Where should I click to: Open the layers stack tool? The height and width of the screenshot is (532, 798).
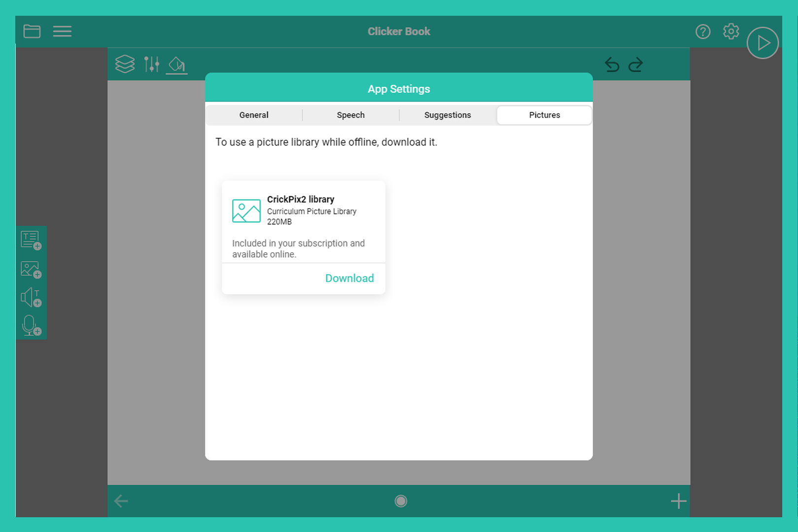point(125,64)
